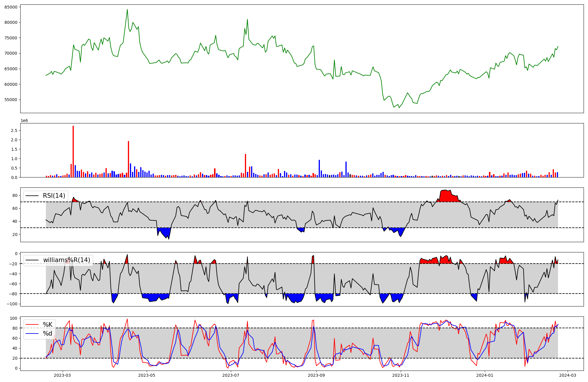Click the 2024-03 x-axis date label
This screenshot has height=382, width=588.
(x=568, y=375)
